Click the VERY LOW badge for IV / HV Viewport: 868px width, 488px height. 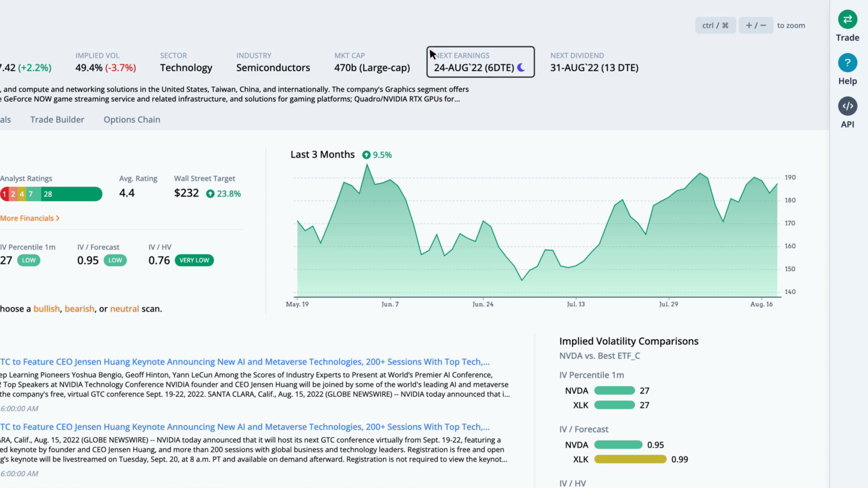click(x=194, y=260)
